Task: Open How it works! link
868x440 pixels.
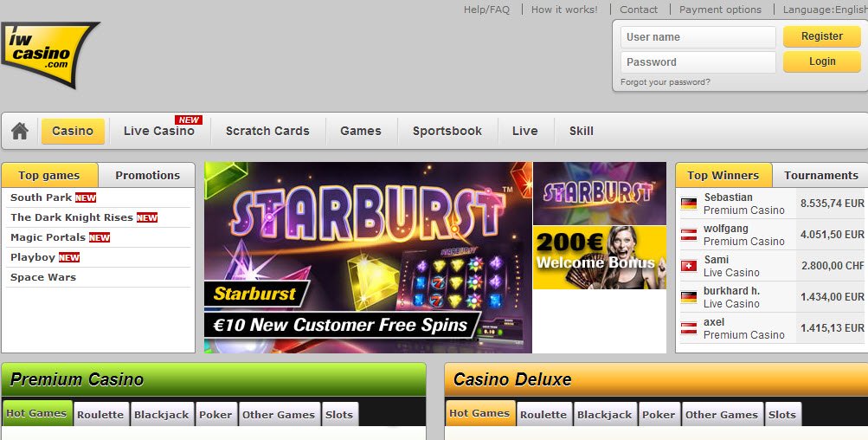Action: [x=564, y=10]
